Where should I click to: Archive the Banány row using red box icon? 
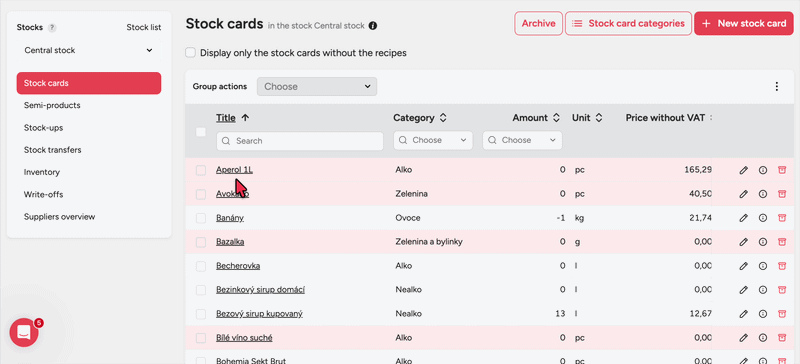782,218
